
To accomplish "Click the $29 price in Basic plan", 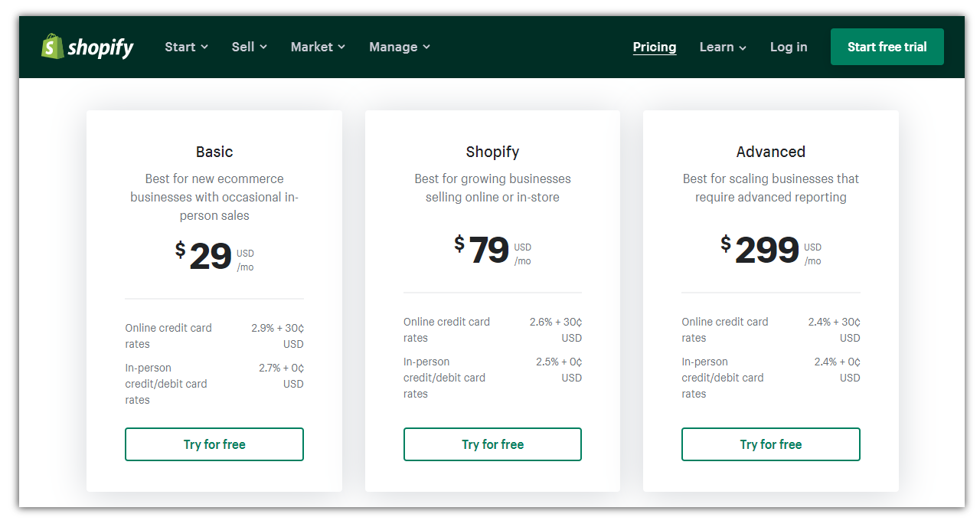I will [x=214, y=256].
